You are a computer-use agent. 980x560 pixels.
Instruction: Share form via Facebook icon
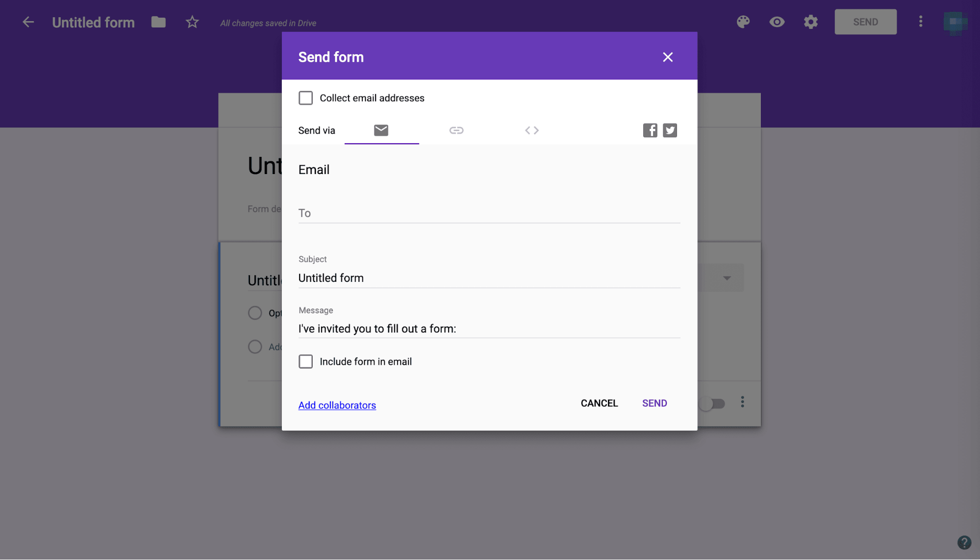[x=650, y=130]
